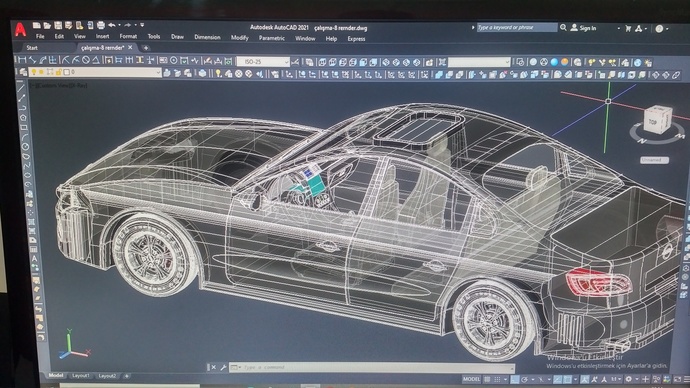Screen dimensions: 690x388
Task: Click the Custom View X-Ray viewport label
Action: (59, 86)
